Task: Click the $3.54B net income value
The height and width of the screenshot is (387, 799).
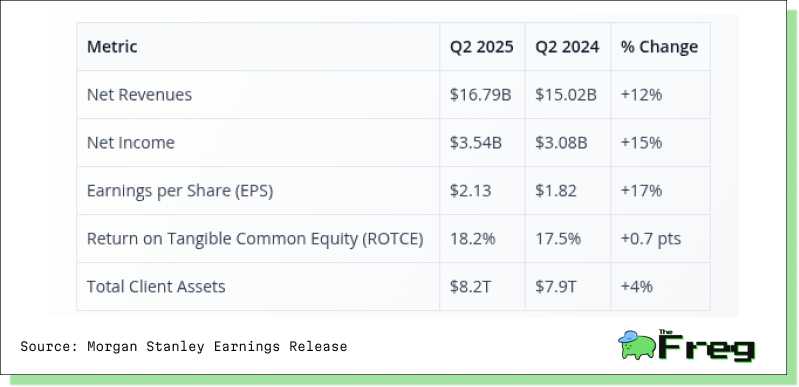Action: [476, 143]
